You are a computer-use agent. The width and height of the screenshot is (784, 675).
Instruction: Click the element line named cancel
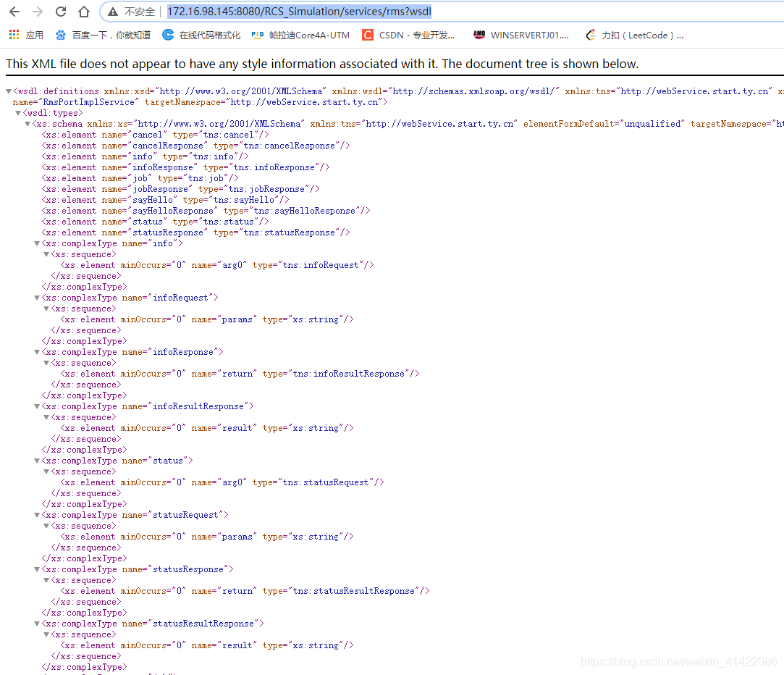coord(156,135)
